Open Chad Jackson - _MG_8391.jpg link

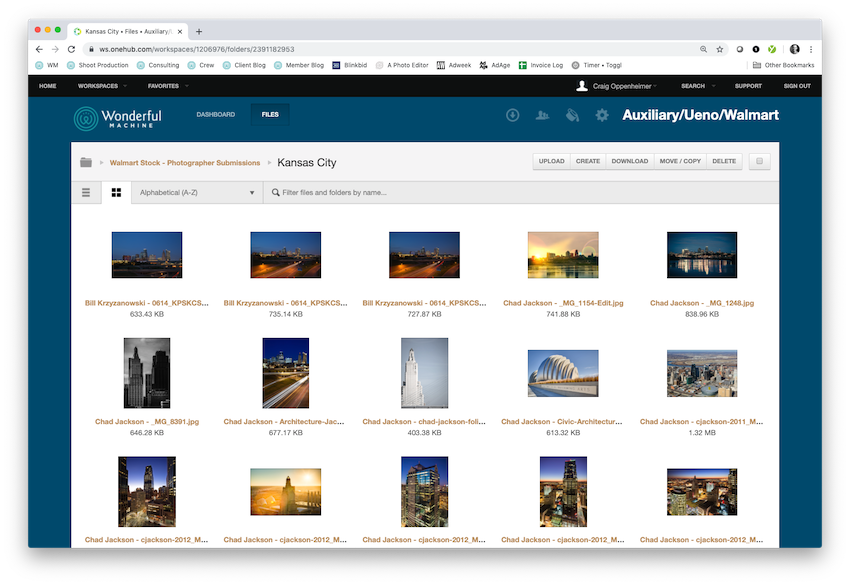tap(147, 421)
